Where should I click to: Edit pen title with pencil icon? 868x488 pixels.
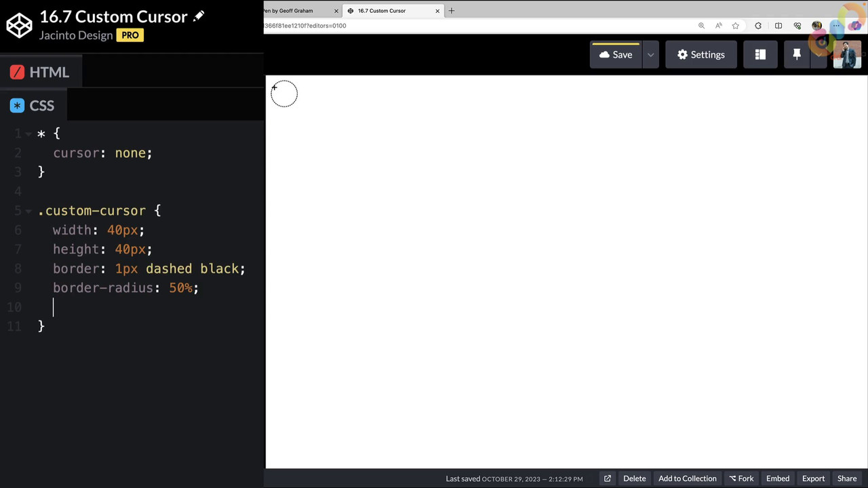pos(199,16)
